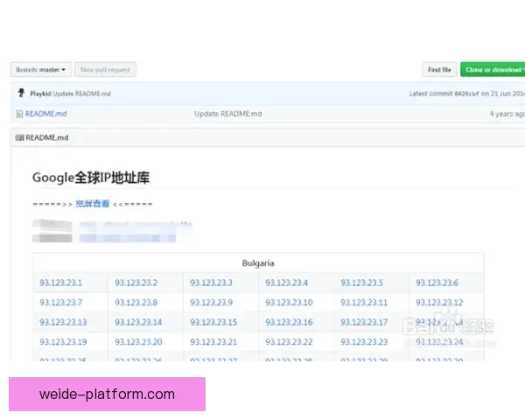Open IP link 93.123.23.20

tap(138, 342)
